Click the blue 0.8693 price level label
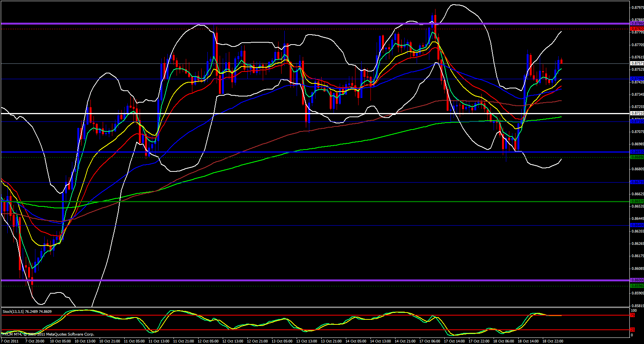 637,152
